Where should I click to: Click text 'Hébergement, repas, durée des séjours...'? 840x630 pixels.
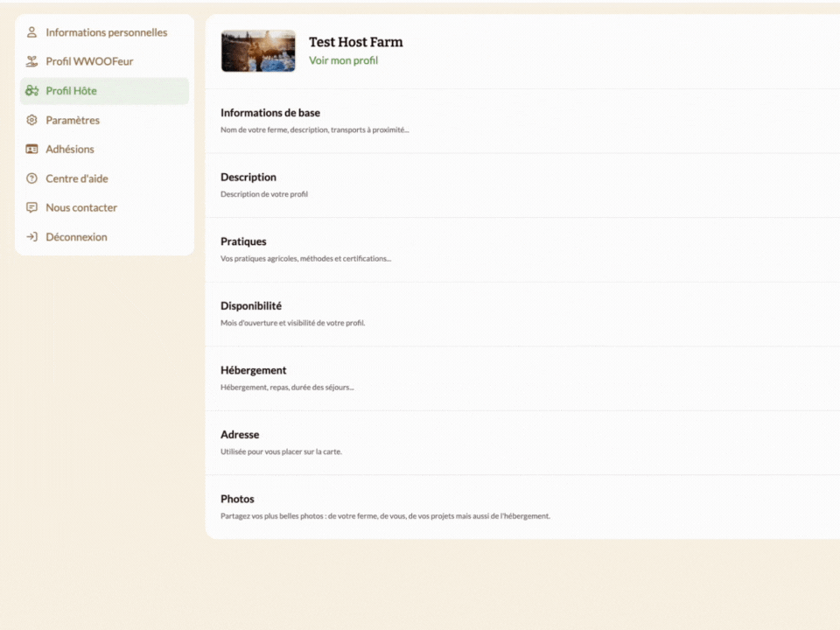[287, 387]
